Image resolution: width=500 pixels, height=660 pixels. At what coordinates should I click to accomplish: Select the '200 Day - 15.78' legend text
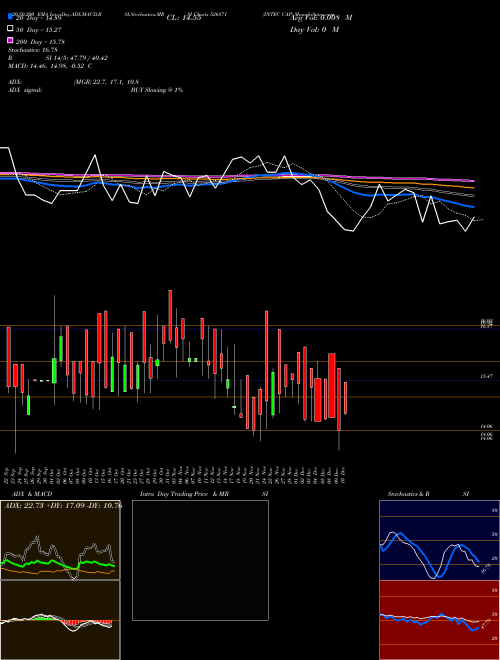(x=40, y=42)
